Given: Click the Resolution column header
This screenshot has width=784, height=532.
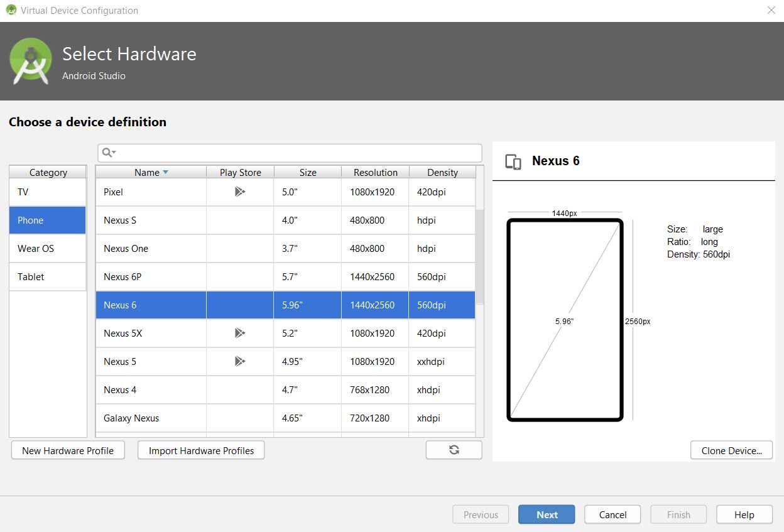Looking at the screenshot, I should pos(375,171).
